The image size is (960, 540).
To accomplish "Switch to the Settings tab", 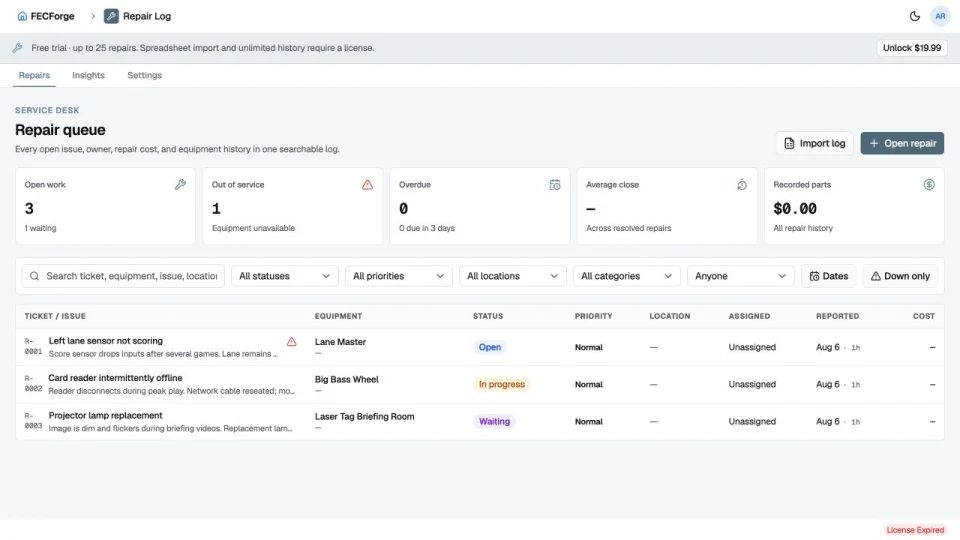I will (144, 75).
